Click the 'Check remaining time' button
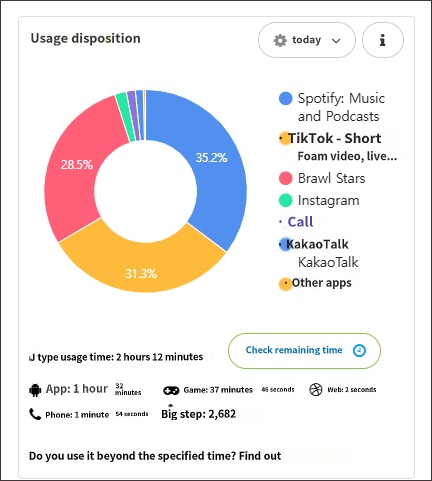Viewport: 432px width, 481px height. click(x=304, y=351)
